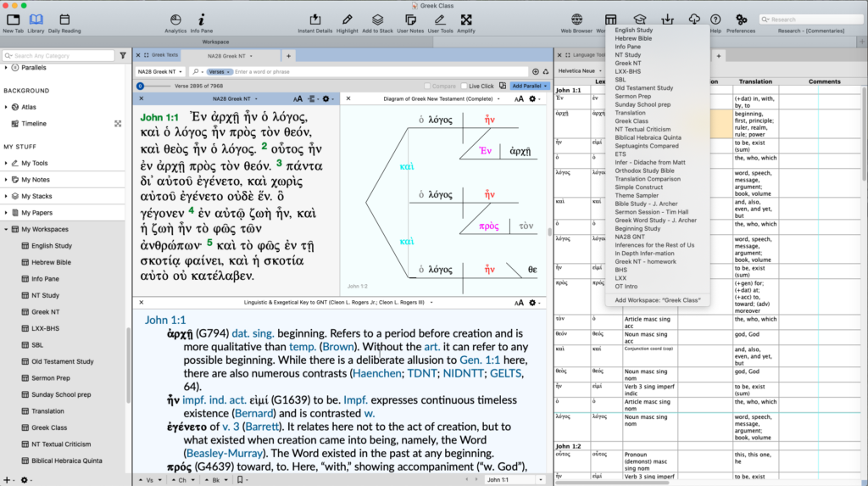Focus the Search Any Category field
The image size is (868, 486).
[58, 55]
